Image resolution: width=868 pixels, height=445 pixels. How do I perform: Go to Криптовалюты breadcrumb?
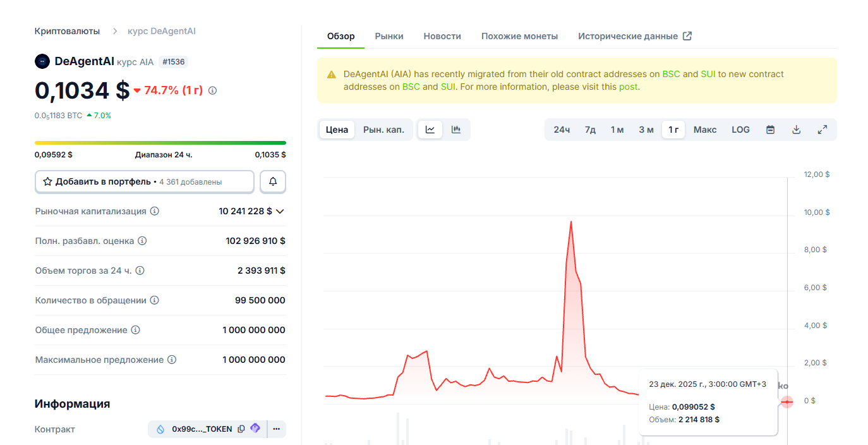click(67, 31)
